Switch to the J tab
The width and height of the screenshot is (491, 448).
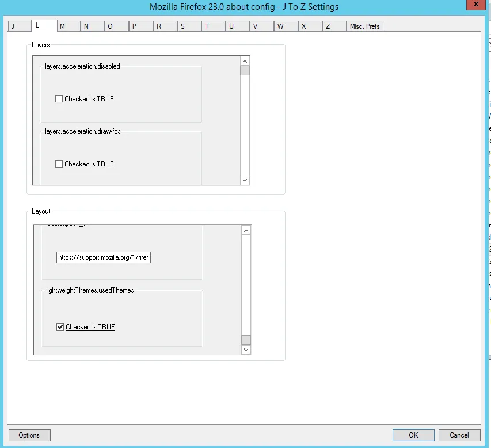[x=13, y=26]
